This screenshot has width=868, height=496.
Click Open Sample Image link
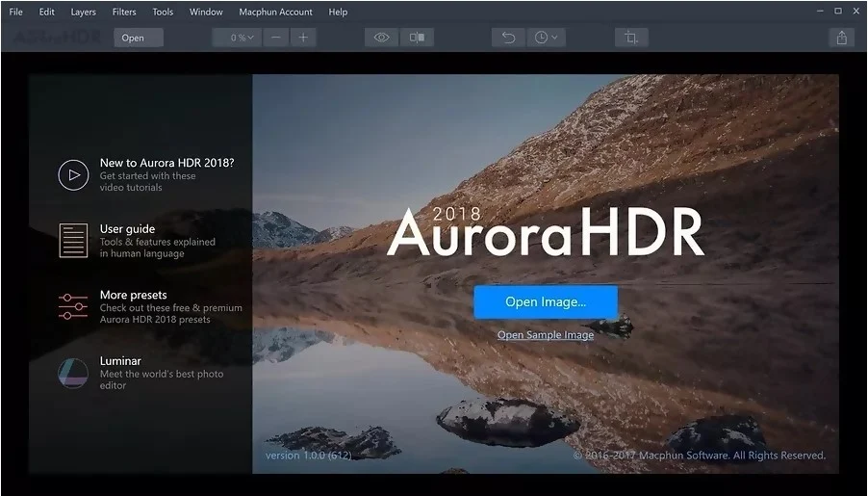546,335
